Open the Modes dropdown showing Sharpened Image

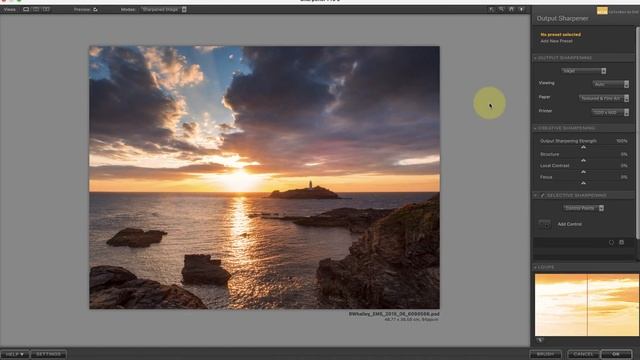[x=164, y=9]
